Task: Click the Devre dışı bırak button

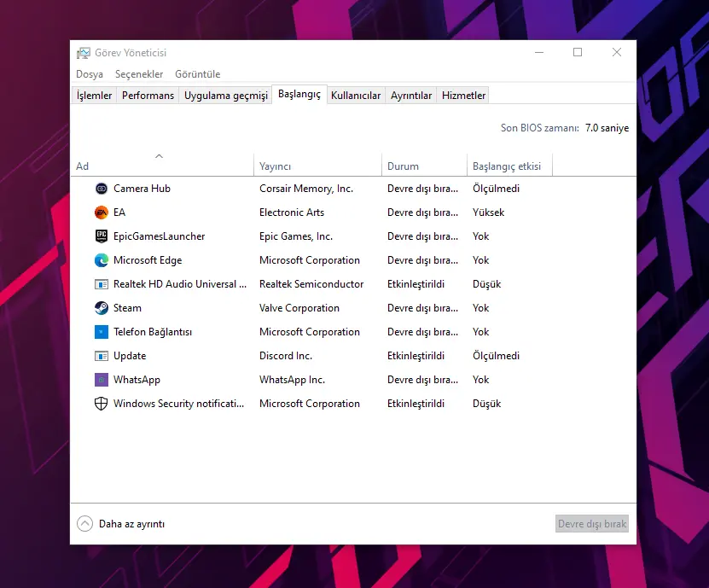Action: (592, 524)
